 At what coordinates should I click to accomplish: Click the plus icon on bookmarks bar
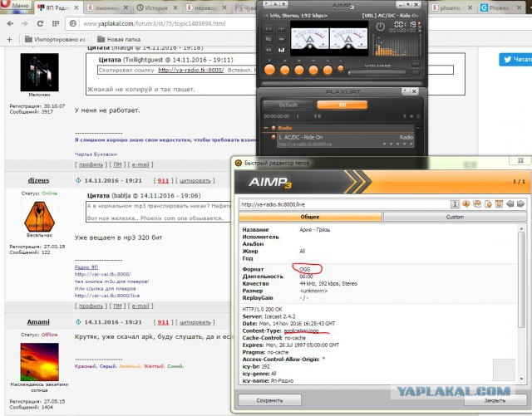click(9, 39)
